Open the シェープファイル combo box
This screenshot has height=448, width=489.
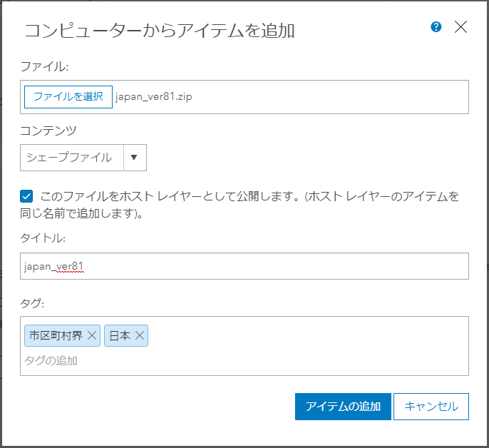[x=83, y=158]
